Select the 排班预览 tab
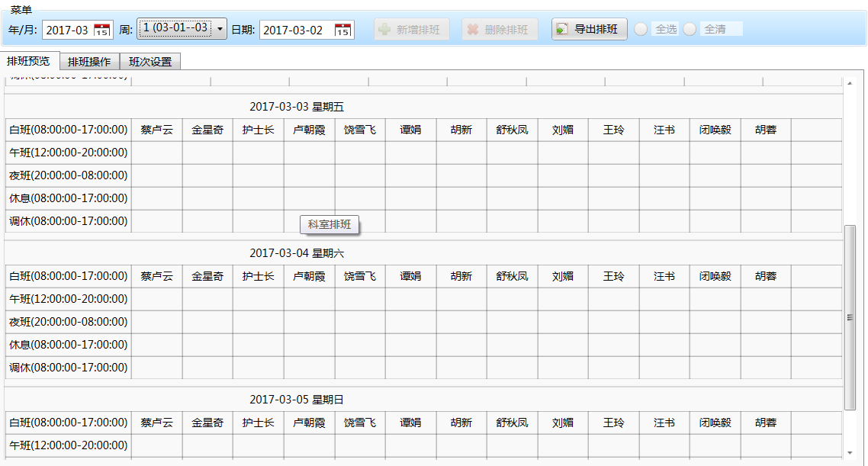 [x=28, y=61]
